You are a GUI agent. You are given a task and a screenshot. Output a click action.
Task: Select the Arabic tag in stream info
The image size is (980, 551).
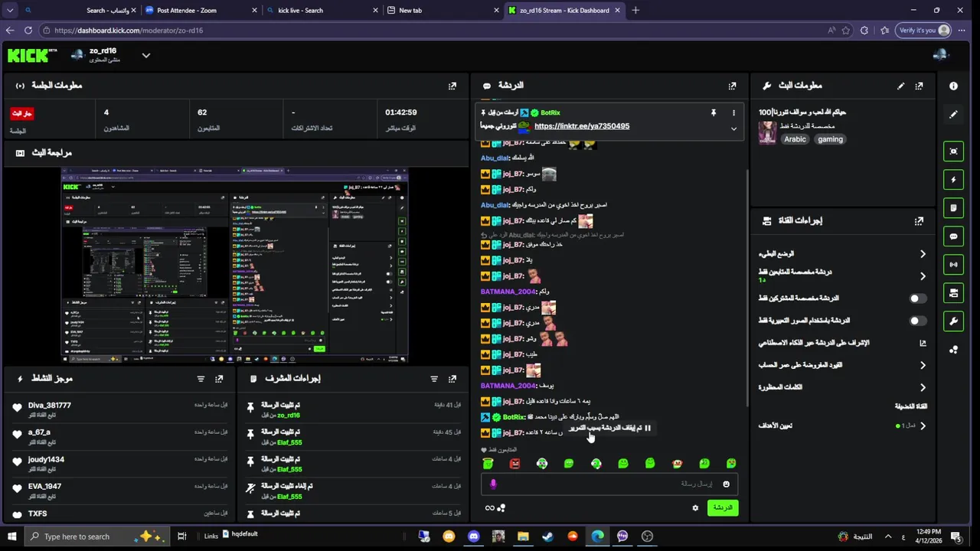point(795,139)
